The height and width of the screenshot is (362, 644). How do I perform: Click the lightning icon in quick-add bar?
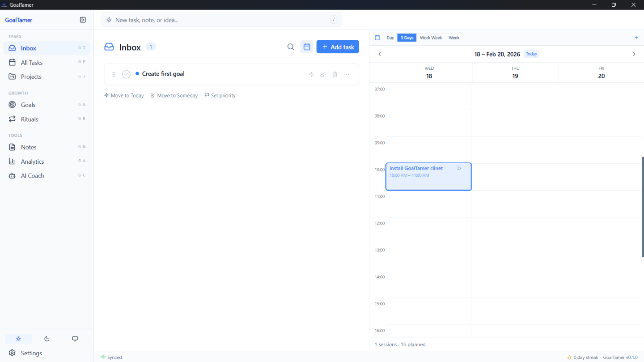(109, 20)
